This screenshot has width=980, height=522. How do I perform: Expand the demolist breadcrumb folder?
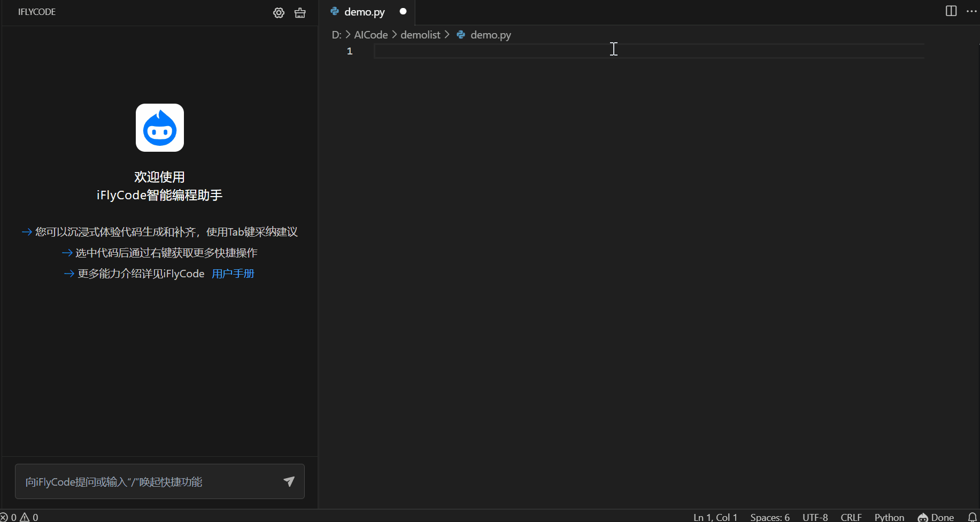tap(420, 35)
